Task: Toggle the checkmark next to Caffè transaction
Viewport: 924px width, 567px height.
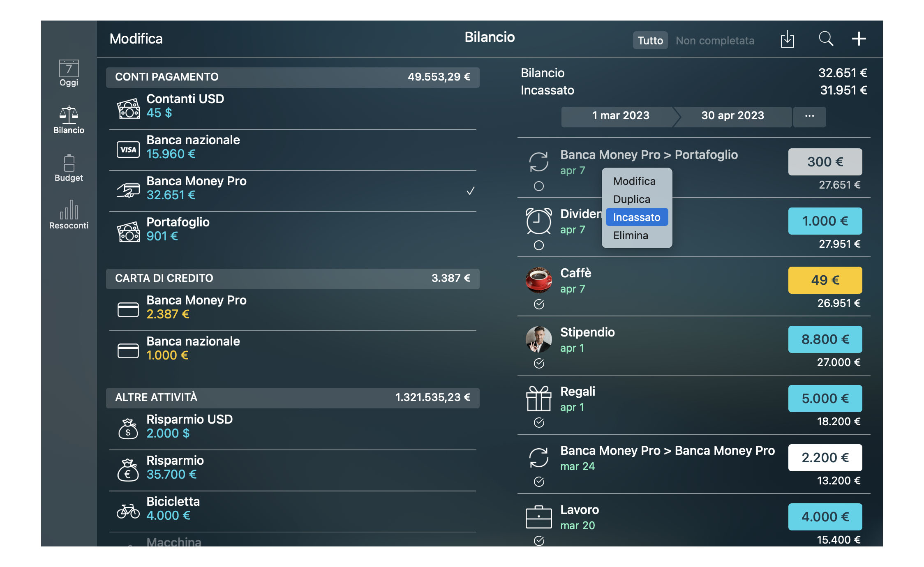Action: click(539, 304)
